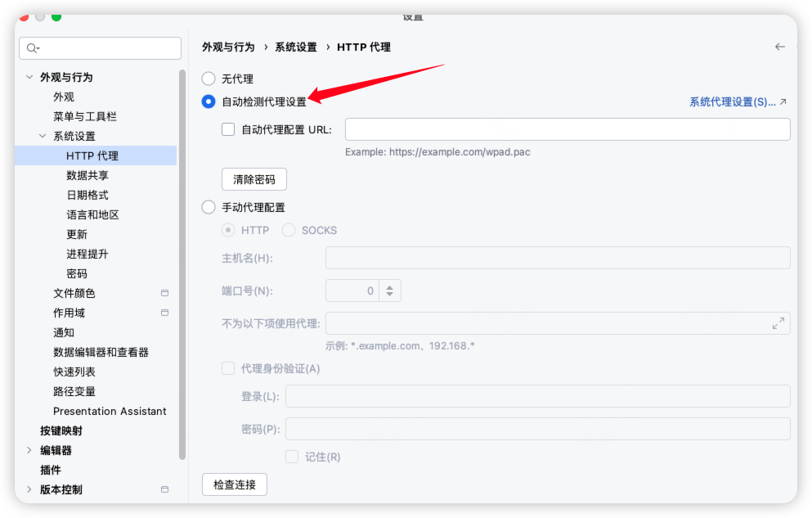Click the 自动代理配置 URL text field
Screen dimensions: 812x518
coord(568,129)
